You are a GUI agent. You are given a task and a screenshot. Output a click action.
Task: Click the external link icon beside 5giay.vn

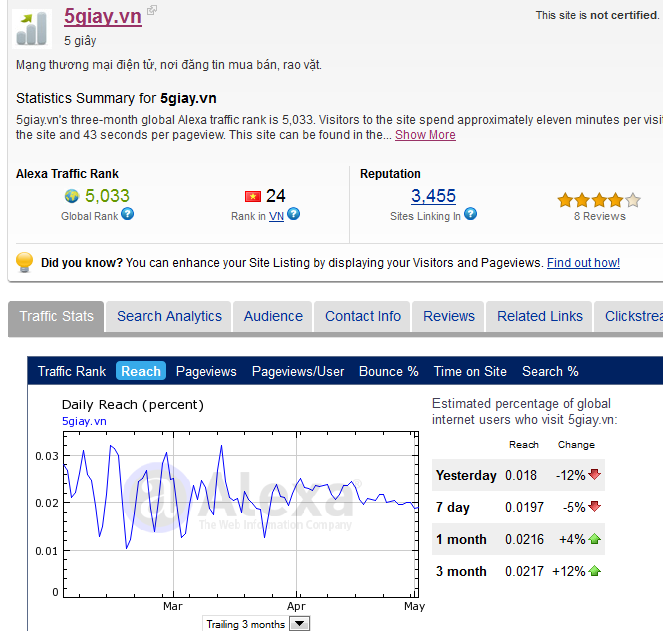pos(152,11)
